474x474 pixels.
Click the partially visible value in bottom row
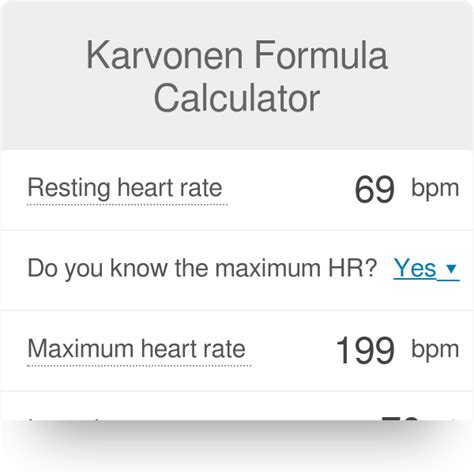pos(399,418)
